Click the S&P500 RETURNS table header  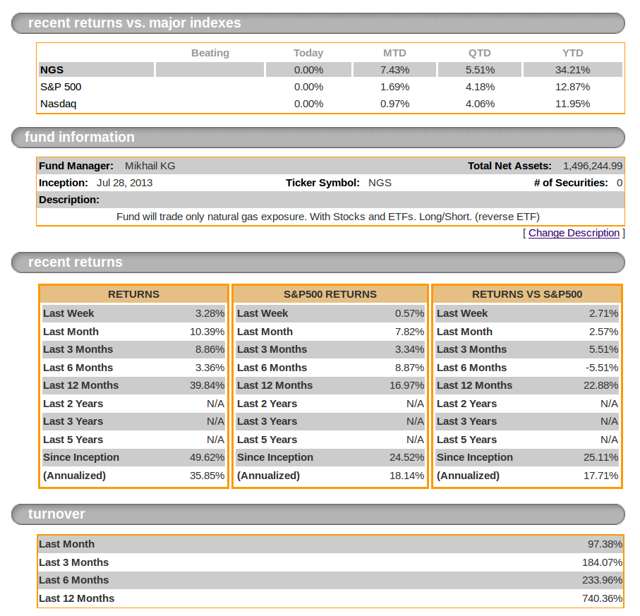[330, 294]
